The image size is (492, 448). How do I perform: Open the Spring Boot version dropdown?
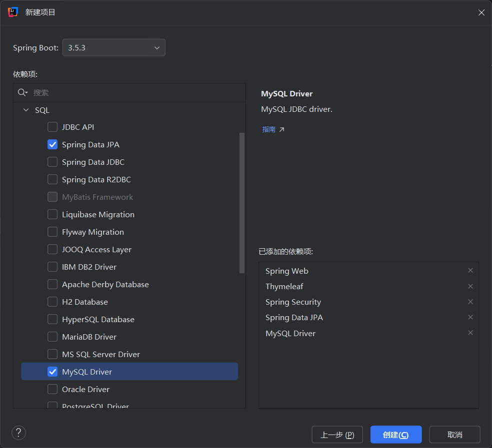coord(114,47)
